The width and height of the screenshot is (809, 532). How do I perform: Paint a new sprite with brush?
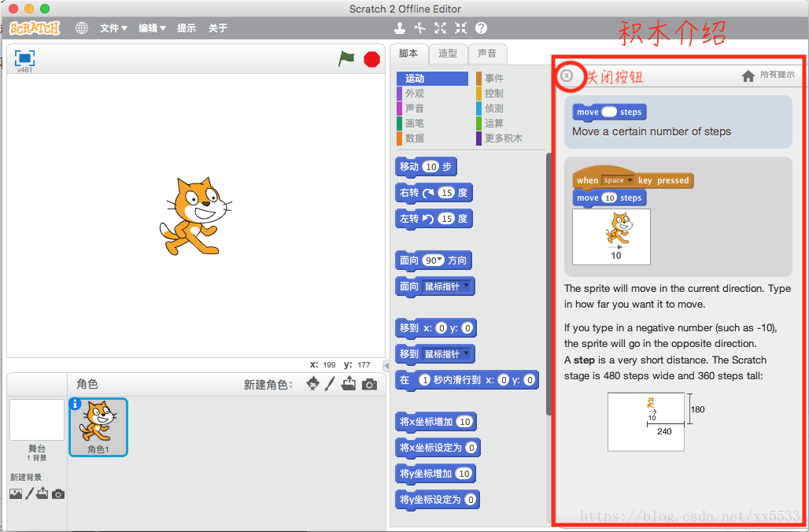(331, 383)
